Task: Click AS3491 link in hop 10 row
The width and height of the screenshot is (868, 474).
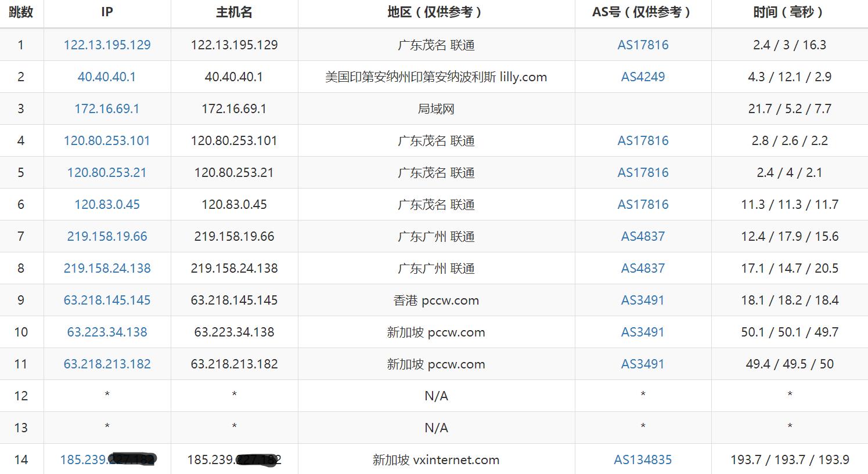Action: point(643,332)
